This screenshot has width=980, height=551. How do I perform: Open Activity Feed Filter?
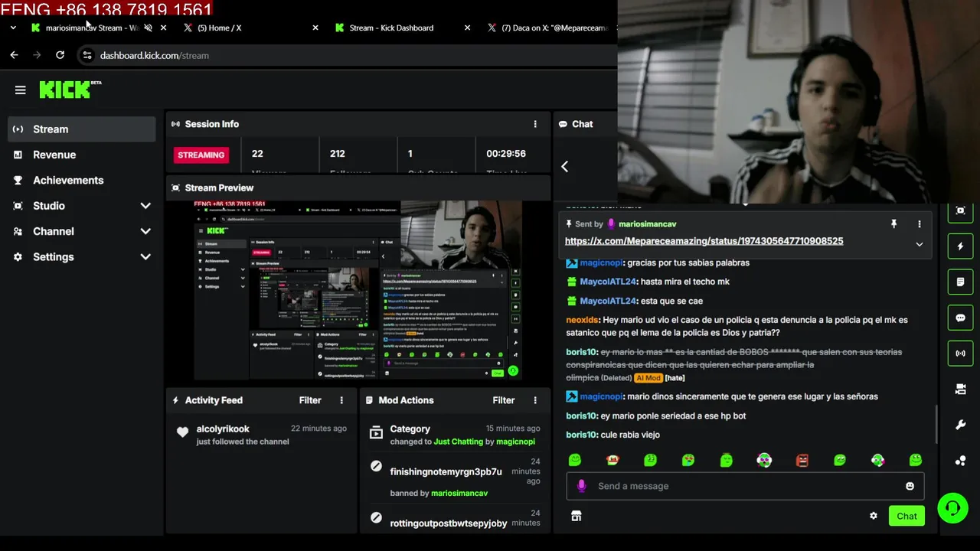[310, 400]
